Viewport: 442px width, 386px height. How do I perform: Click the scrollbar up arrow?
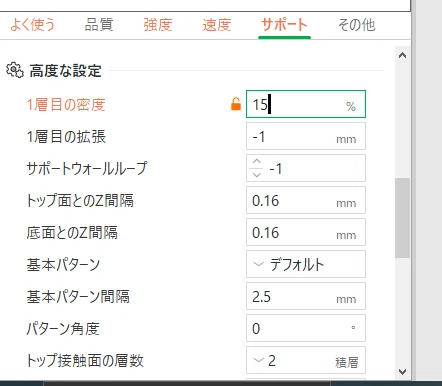pos(402,55)
